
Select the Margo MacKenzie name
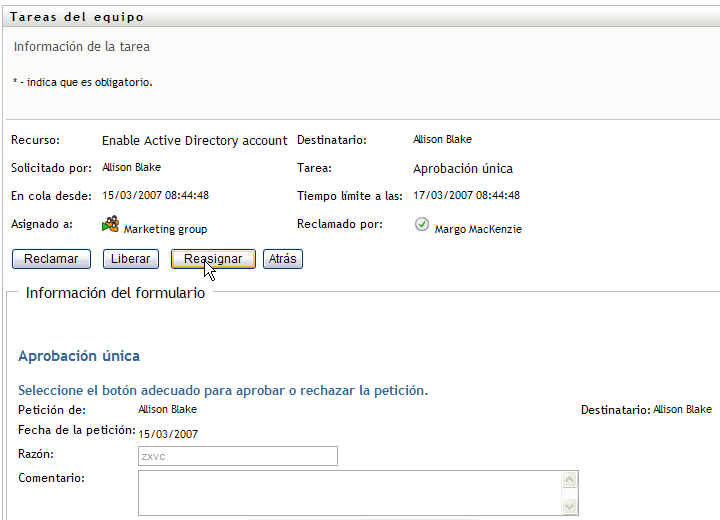click(478, 229)
